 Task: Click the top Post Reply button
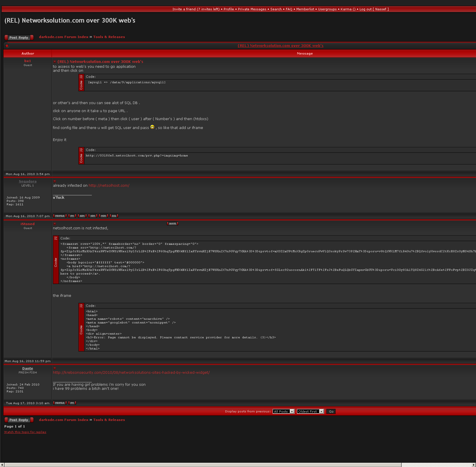click(x=19, y=37)
